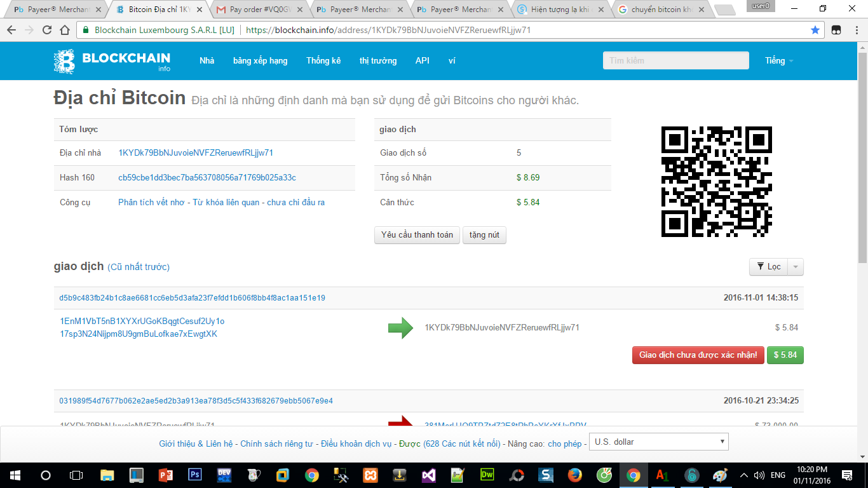Image resolution: width=868 pixels, height=488 pixels.
Task: Open Visual Studio from the taskbar
Action: [429, 475]
